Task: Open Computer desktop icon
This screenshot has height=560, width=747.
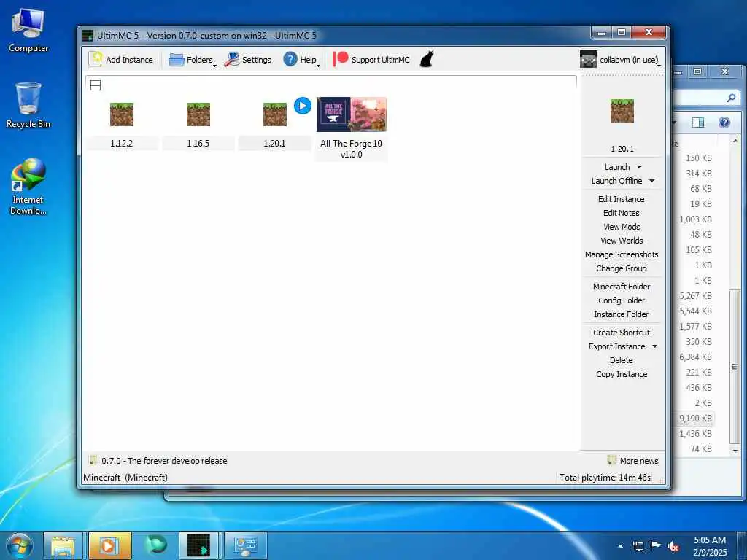Action: tap(28, 30)
